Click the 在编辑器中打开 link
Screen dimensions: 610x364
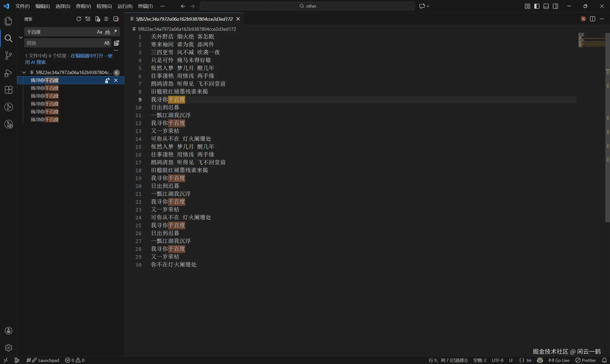click(87, 56)
